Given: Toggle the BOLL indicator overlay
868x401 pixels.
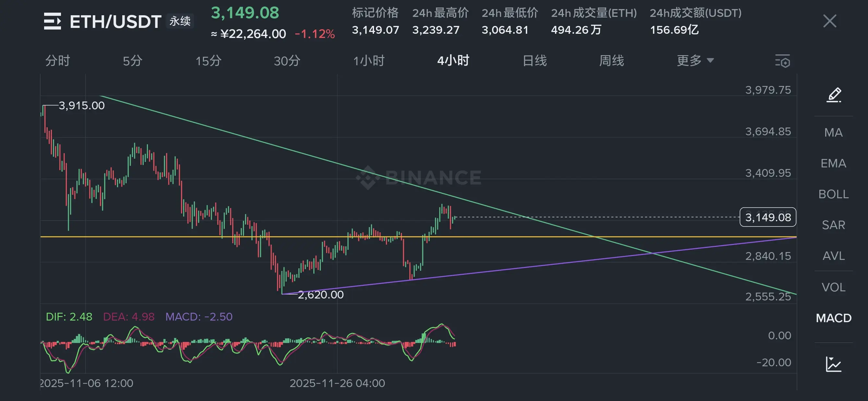Looking at the screenshot, I should coord(833,194).
